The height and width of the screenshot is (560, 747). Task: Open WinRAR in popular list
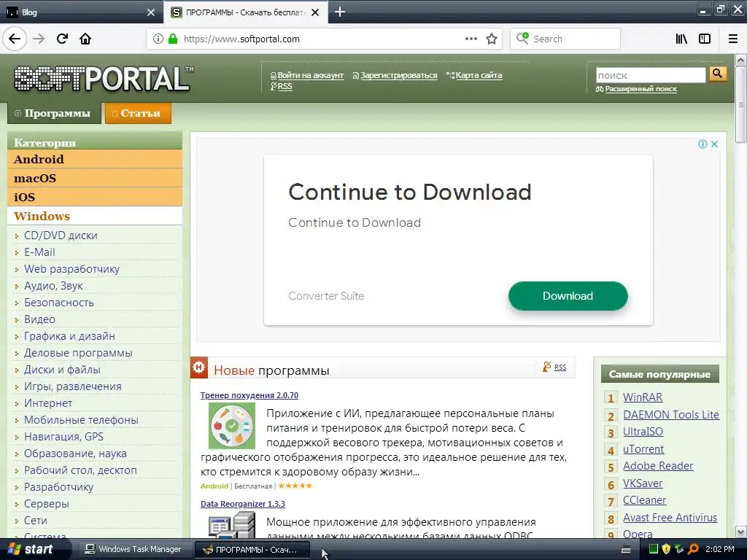(x=642, y=397)
